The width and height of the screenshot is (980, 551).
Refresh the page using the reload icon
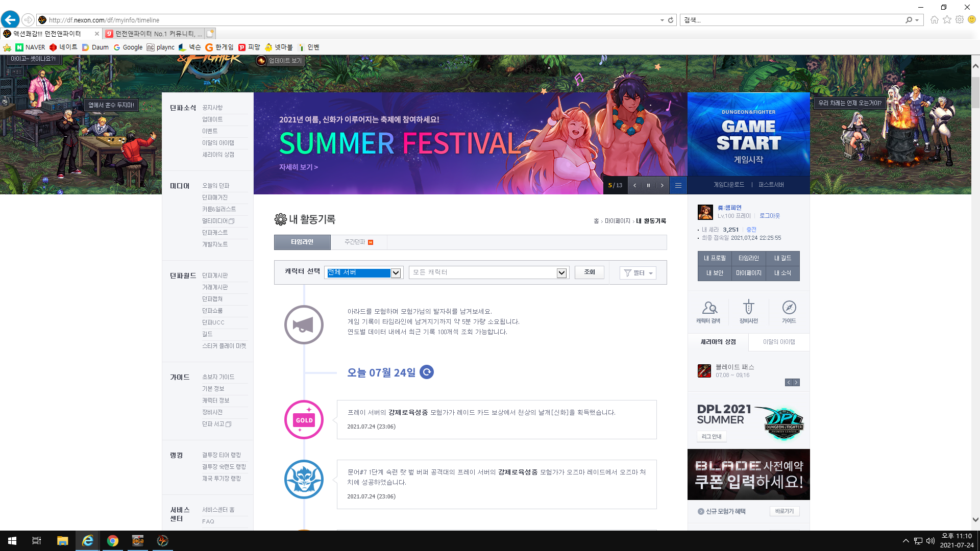pos(671,20)
